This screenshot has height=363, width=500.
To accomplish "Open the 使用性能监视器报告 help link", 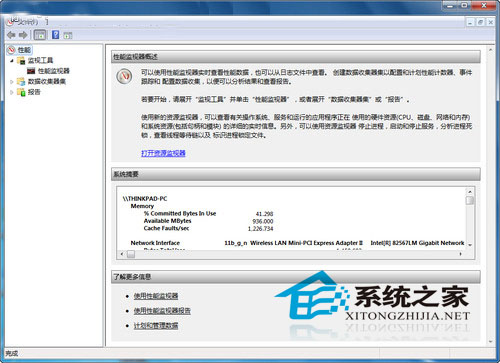I will point(162,311).
